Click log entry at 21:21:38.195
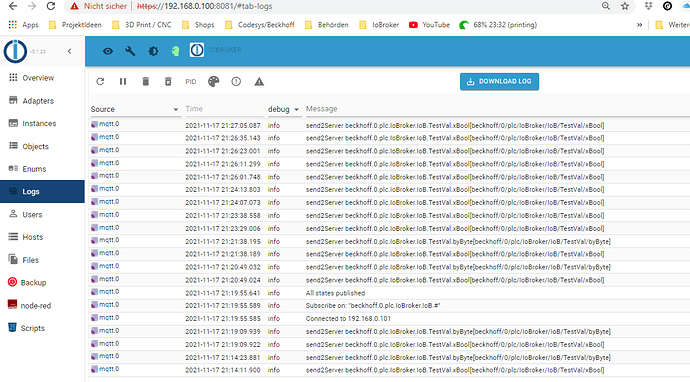Viewport: 690px width, 382px height. [x=389, y=242]
